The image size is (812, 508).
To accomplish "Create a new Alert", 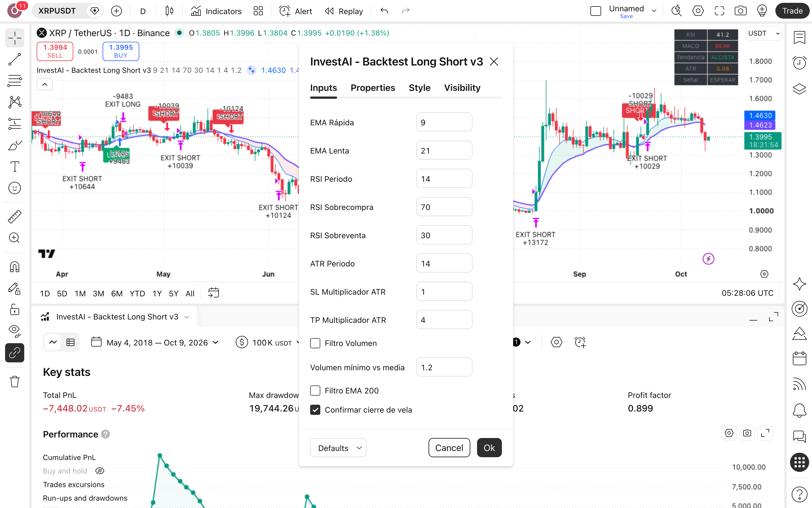I will (295, 11).
